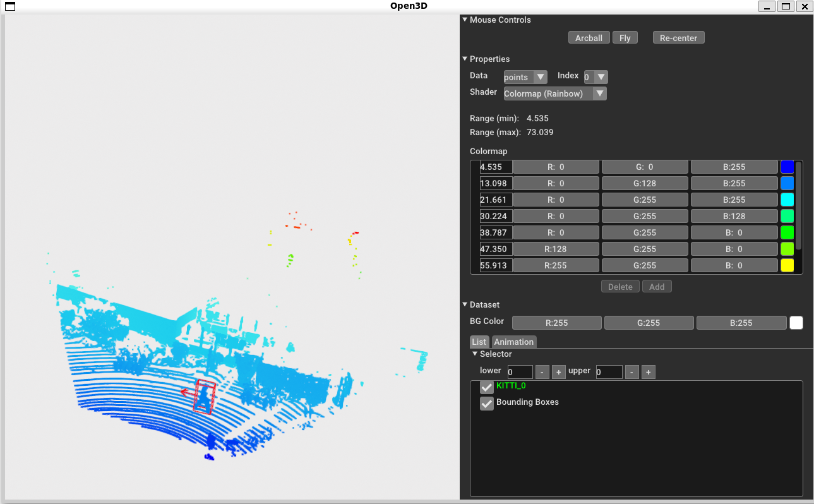Uncheck the KITTI_0 checkbox
The image size is (814, 504).
pos(486,387)
